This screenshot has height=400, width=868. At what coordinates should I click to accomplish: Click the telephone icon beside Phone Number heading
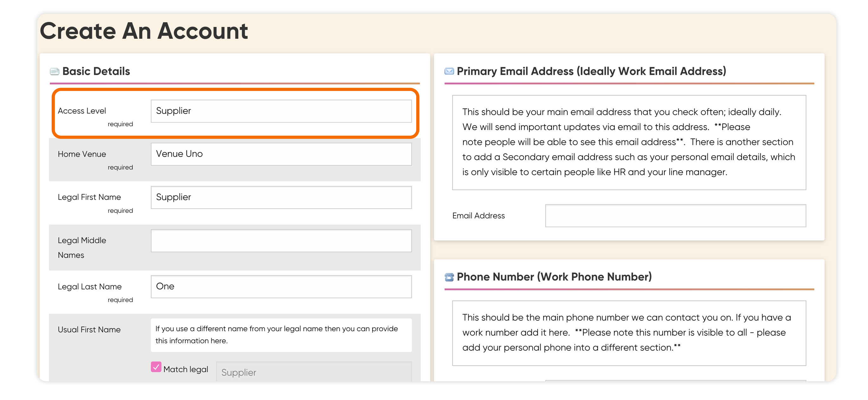(449, 277)
